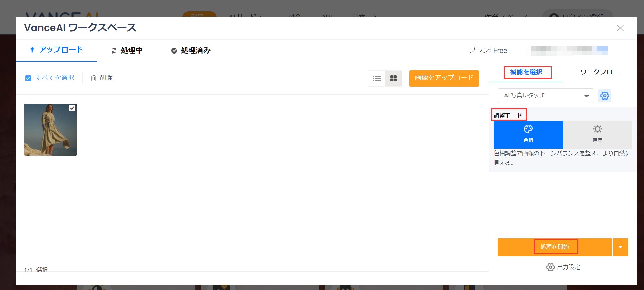
Task: Select the 機能を選択 tab
Action: coord(526,72)
